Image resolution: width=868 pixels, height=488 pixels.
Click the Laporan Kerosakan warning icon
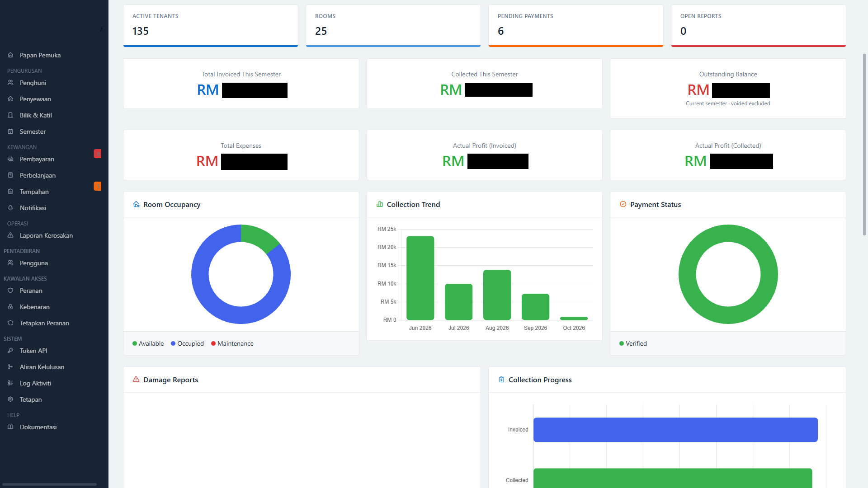(10, 235)
